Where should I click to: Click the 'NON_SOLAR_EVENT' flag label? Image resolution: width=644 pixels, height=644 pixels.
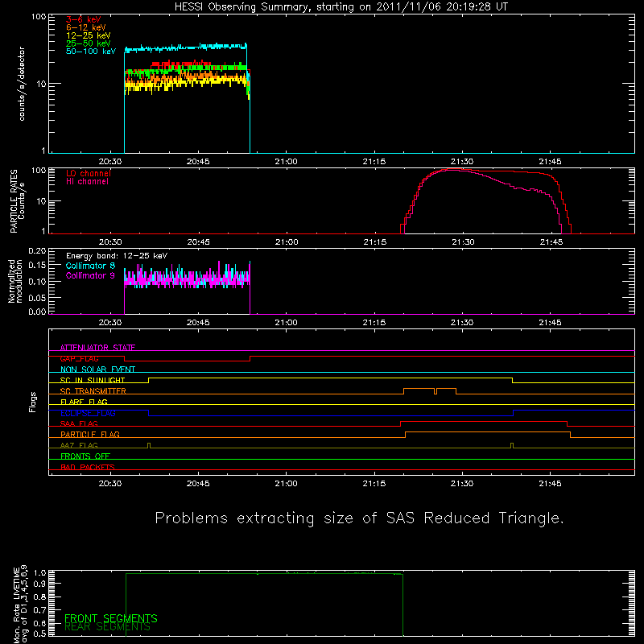[97, 369]
